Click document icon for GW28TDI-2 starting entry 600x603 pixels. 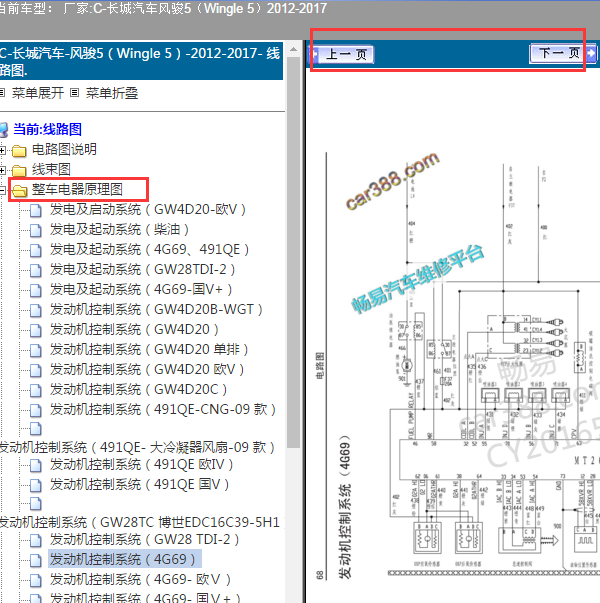35,270
